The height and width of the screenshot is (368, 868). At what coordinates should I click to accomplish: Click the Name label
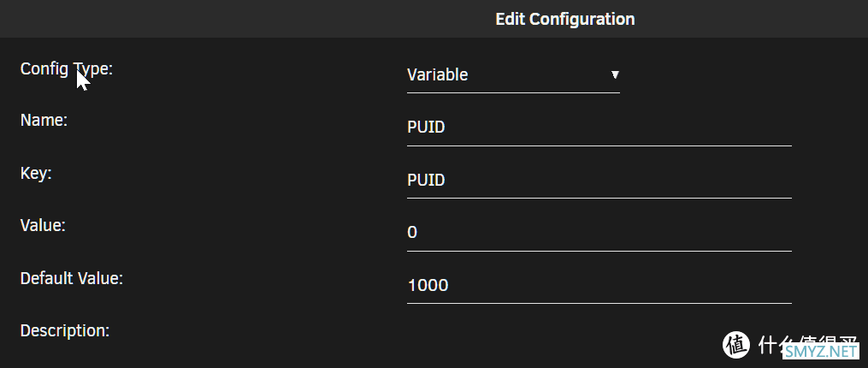point(44,121)
